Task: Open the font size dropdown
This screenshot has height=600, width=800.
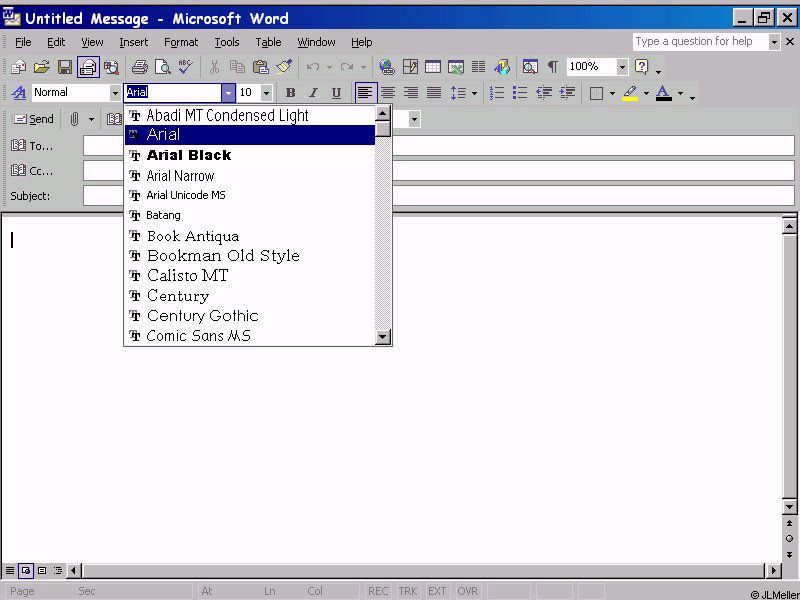Action: (266, 93)
